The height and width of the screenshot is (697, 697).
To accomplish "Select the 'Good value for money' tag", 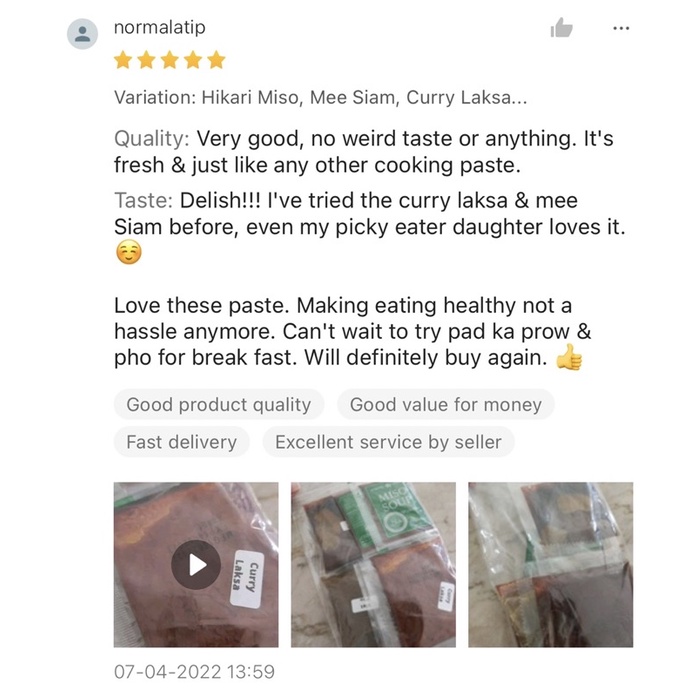I will pos(445,405).
